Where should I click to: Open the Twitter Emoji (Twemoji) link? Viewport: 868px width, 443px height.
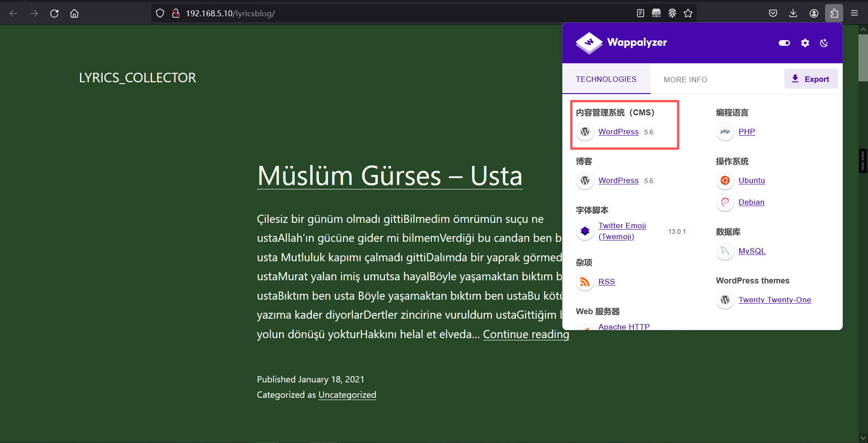pos(622,231)
